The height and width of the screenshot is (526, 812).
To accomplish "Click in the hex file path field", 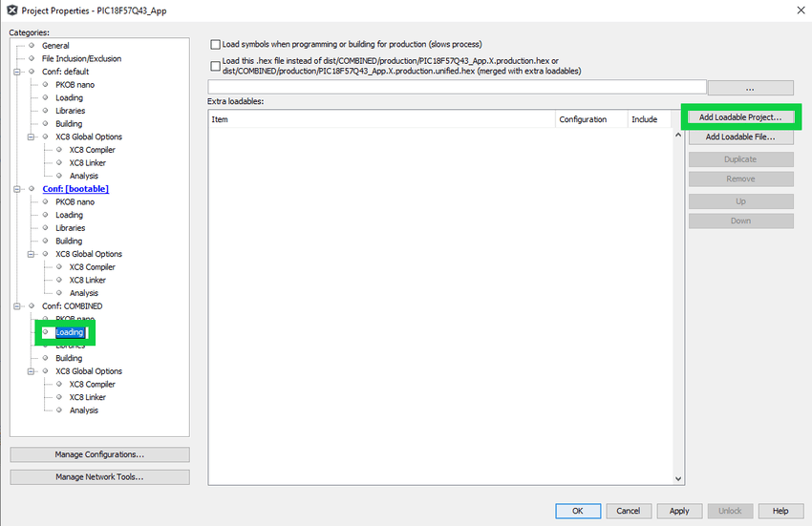I will pyautogui.click(x=455, y=88).
